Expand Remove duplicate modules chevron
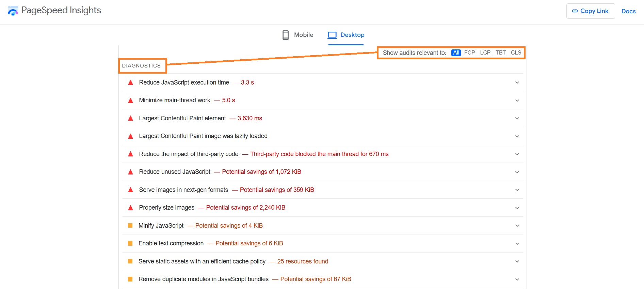 coord(517,279)
